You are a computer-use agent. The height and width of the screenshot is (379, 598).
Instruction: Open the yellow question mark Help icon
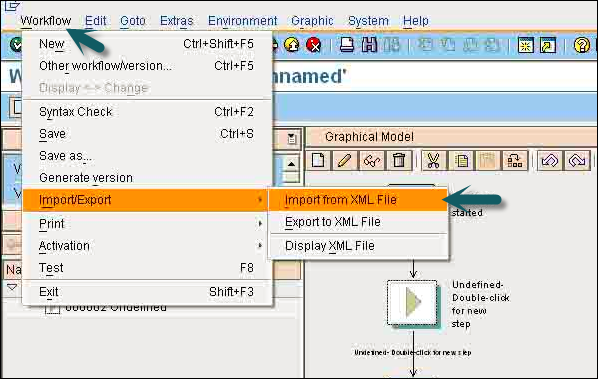click(x=582, y=45)
